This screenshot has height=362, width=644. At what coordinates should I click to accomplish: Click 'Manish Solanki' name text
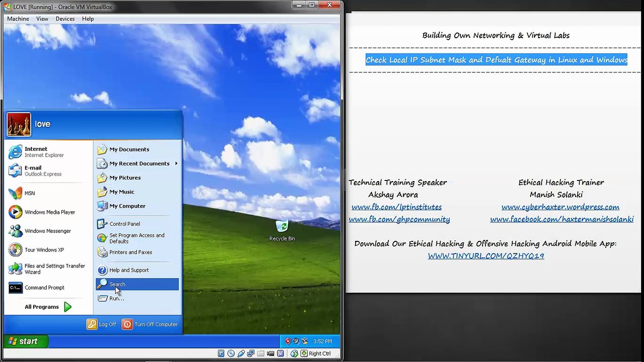[x=556, y=195]
